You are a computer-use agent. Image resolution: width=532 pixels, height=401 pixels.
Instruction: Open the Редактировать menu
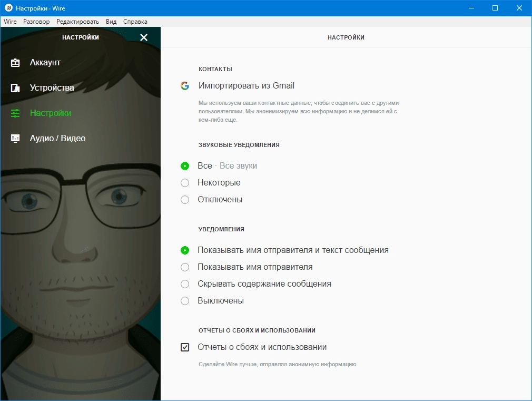click(x=78, y=22)
